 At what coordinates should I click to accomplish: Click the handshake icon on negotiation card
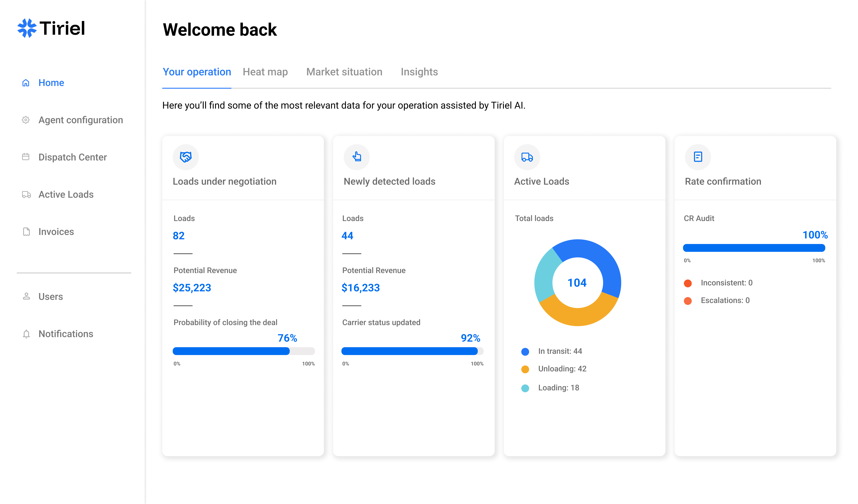click(x=186, y=157)
